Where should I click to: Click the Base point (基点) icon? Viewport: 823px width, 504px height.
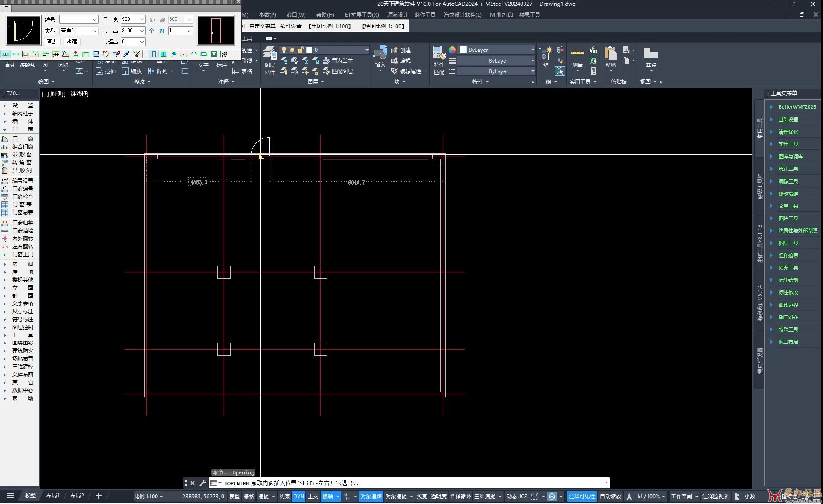[651, 53]
